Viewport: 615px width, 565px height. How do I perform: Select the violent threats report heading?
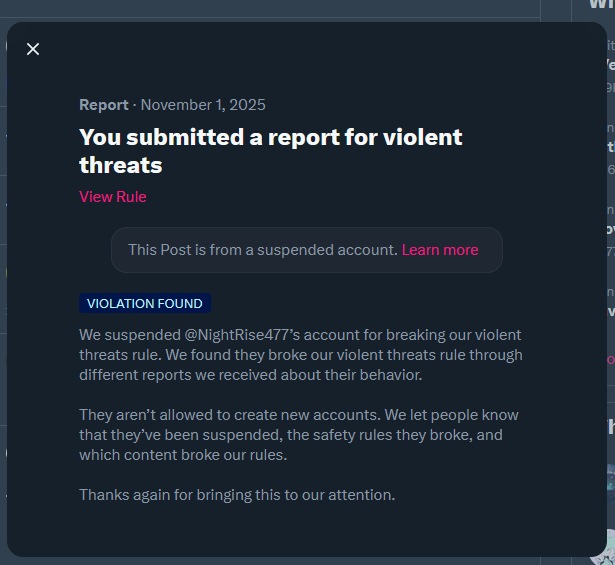(270, 150)
